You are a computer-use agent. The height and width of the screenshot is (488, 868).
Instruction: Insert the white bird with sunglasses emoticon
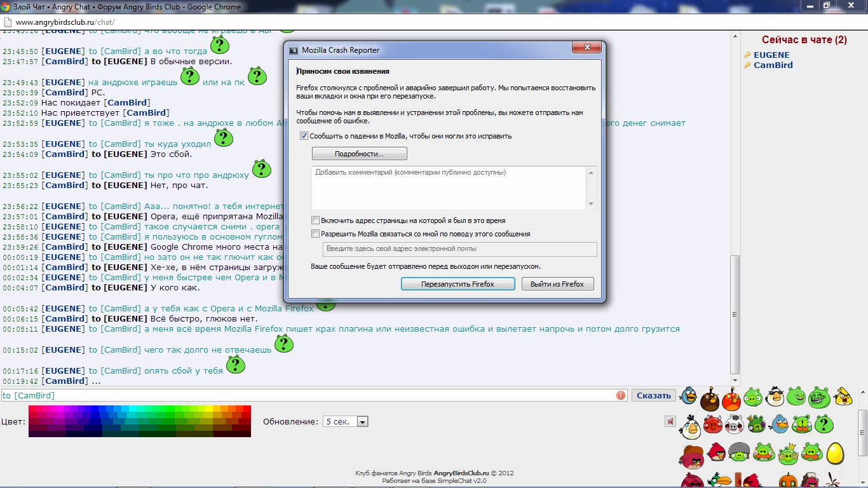[775, 396]
